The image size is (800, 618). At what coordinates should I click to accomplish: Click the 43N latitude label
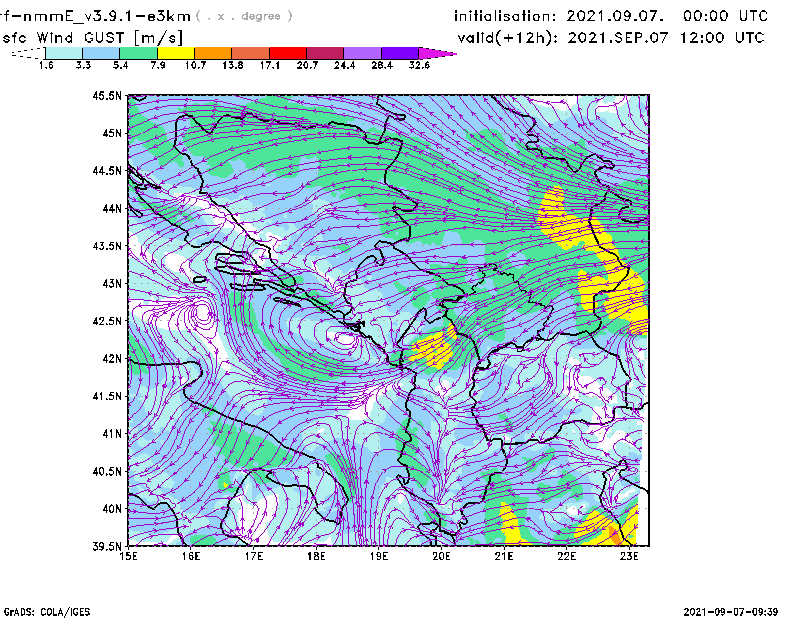click(112, 283)
